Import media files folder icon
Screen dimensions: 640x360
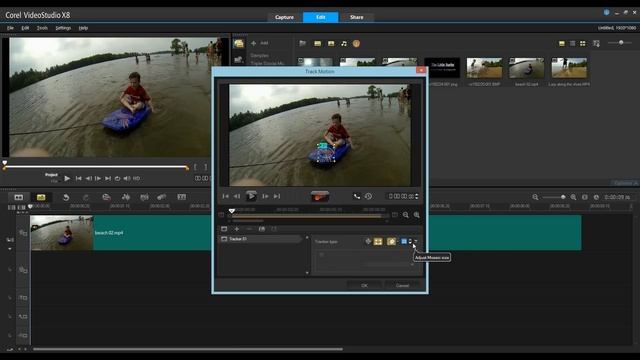302,43
